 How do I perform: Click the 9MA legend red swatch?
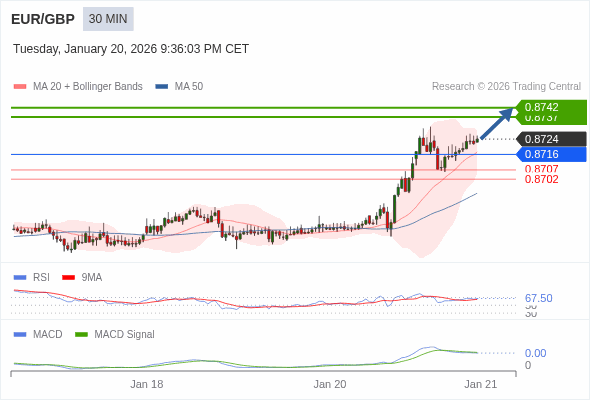pyautogui.click(x=68, y=278)
